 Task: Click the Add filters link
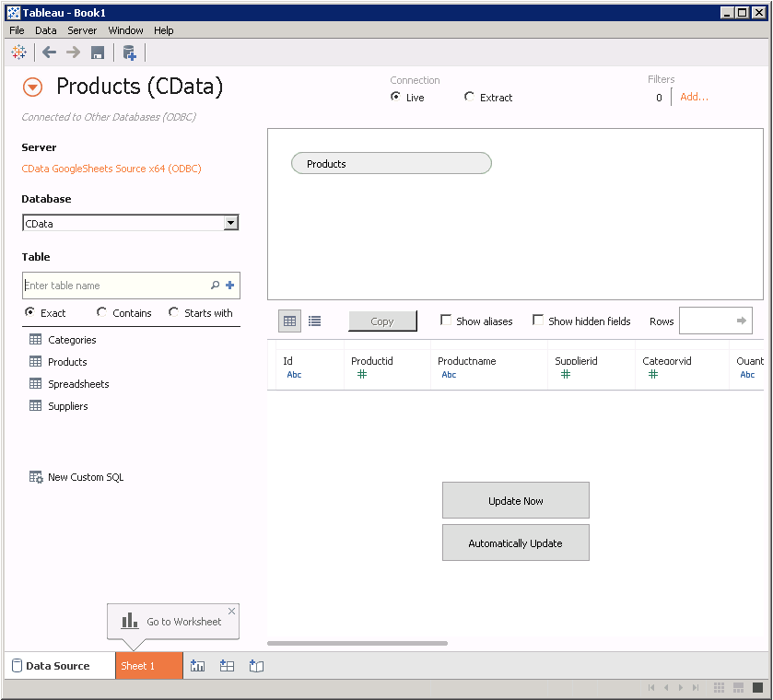click(x=693, y=96)
